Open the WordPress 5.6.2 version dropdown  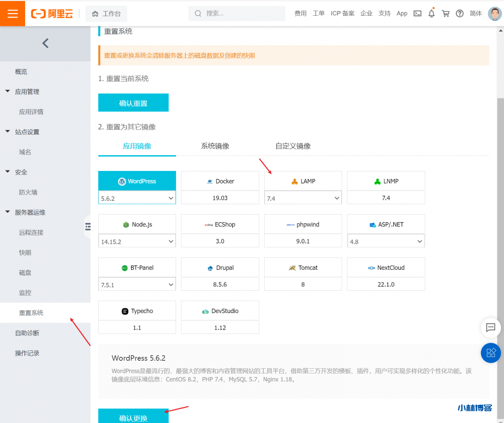click(x=137, y=198)
